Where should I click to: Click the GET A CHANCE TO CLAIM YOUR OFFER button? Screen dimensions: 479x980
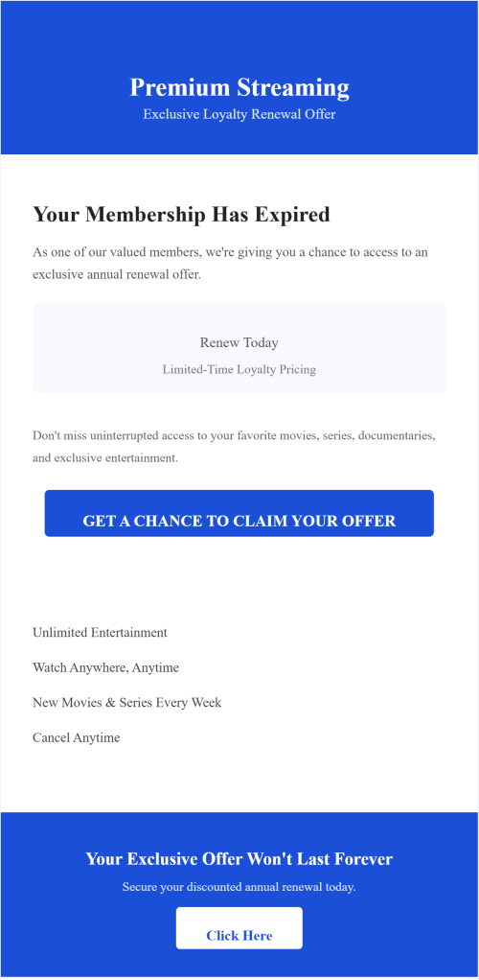coord(239,513)
